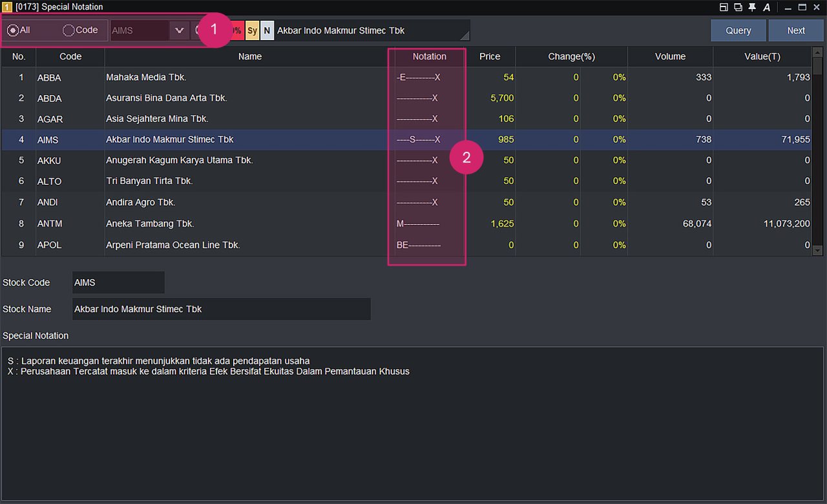Click the white N notation badge
827x504 pixels.
click(x=267, y=30)
